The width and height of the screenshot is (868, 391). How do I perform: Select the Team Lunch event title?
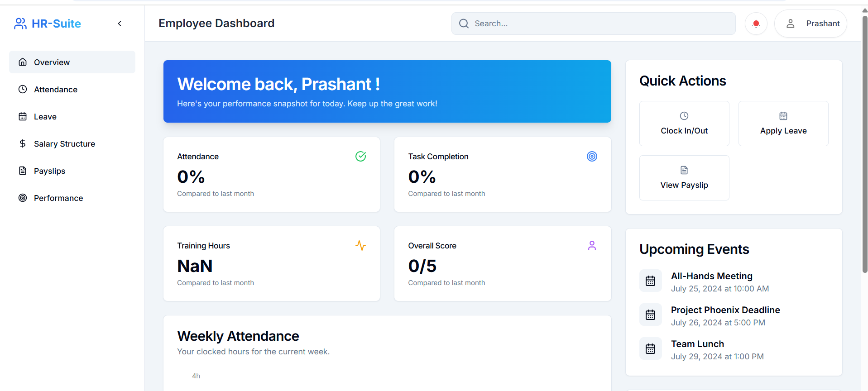click(697, 344)
